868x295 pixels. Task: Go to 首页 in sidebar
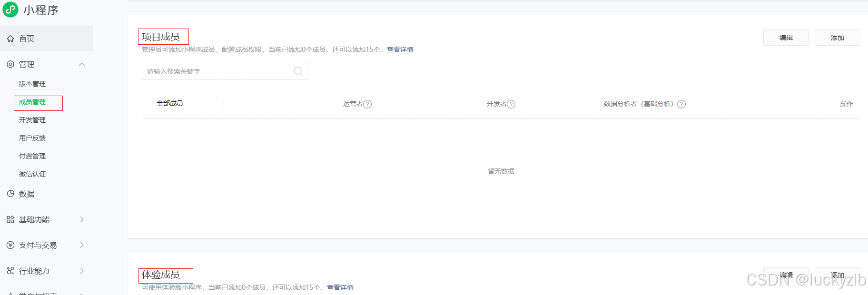click(x=47, y=39)
